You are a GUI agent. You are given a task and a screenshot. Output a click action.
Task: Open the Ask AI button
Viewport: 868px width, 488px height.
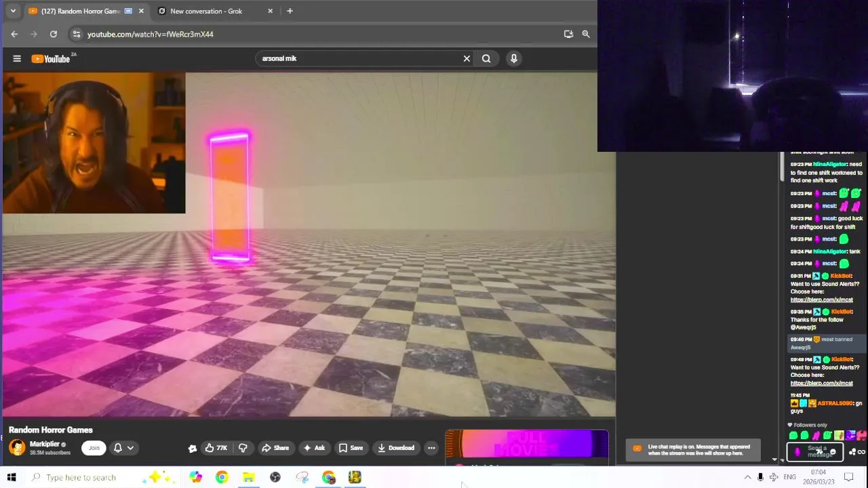pyautogui.click(x=314, y=448)
